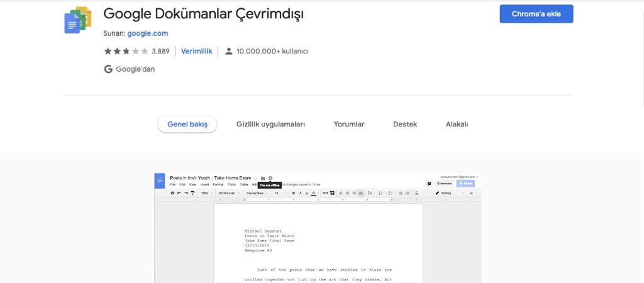Open the View menu in Docs preview
Screen dimensions: 644x283
click(193, 185)
